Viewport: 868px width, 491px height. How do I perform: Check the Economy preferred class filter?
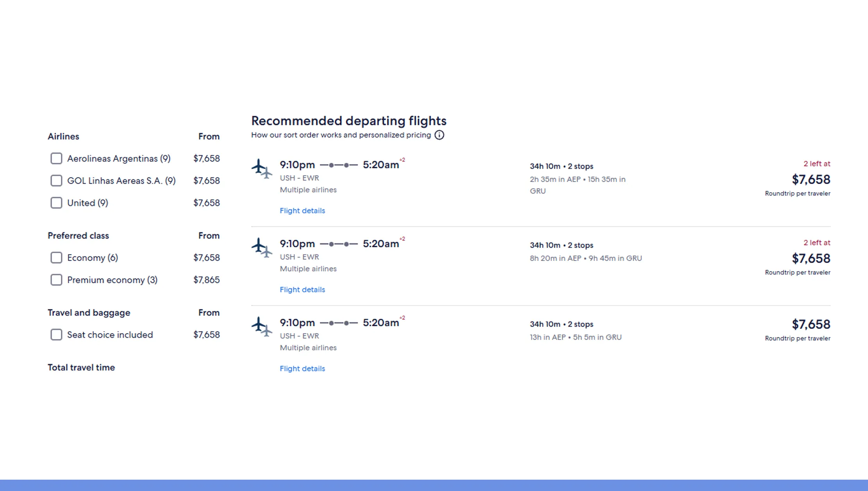coord(56,257)
